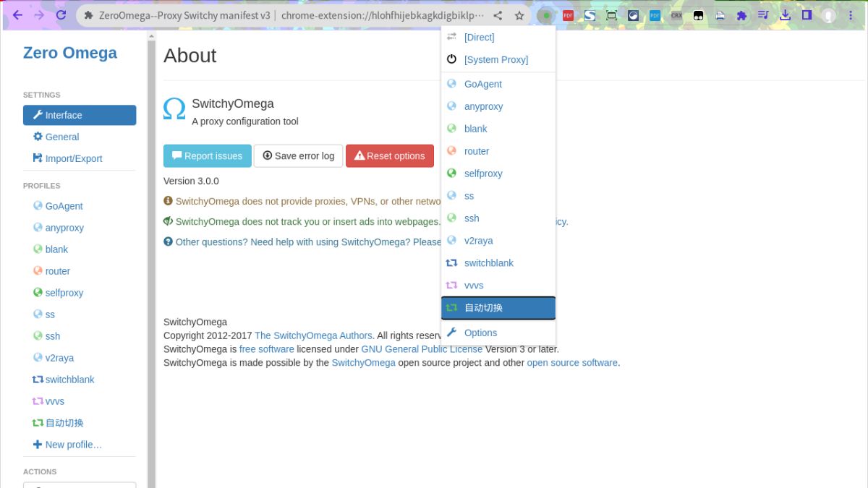Open the anyproxy profile in sidebar
Image resolution: width=868 pixels, height=488 pixels.
point(80,228)
